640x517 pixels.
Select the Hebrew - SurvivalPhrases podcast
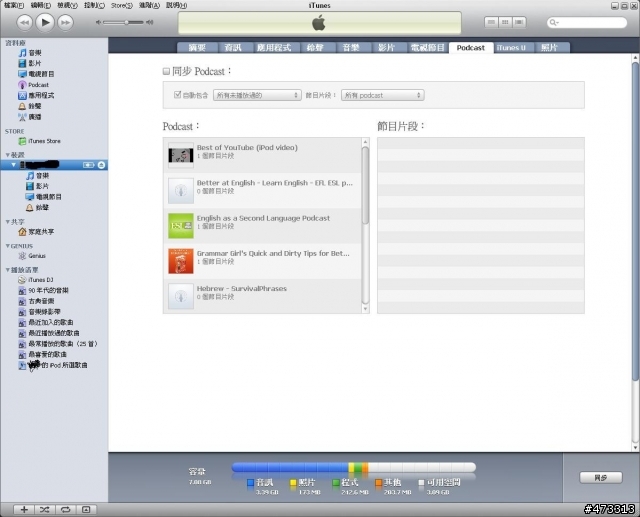[x=262, y=296]
